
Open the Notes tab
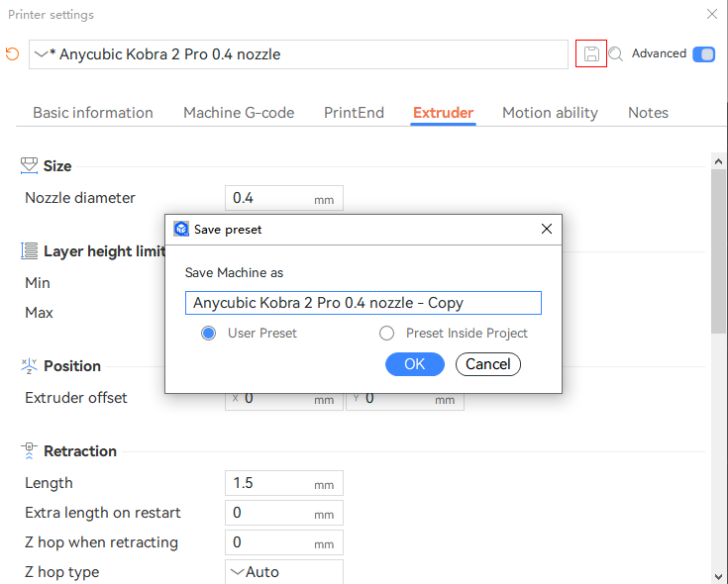pyautogui.click(x=648, y=113)
